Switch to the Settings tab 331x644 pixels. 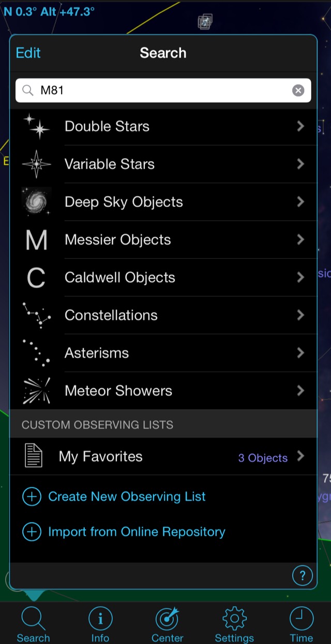point(234,624)
